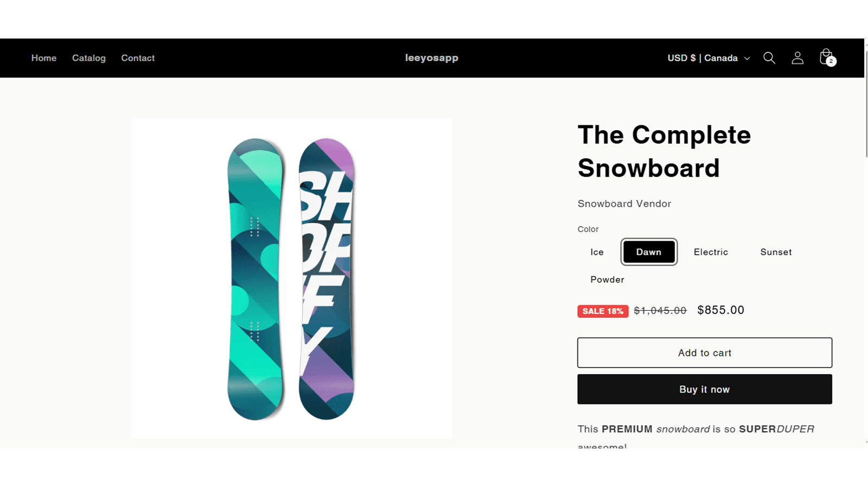
Task: Select the Electric color option
Action: point(711,252)
